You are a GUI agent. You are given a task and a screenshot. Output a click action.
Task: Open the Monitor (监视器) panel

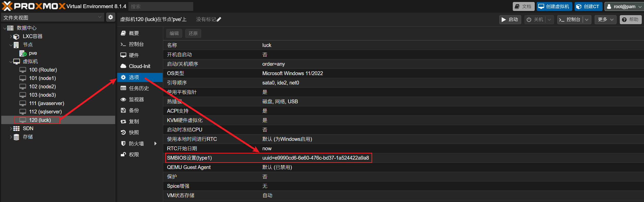136,99
